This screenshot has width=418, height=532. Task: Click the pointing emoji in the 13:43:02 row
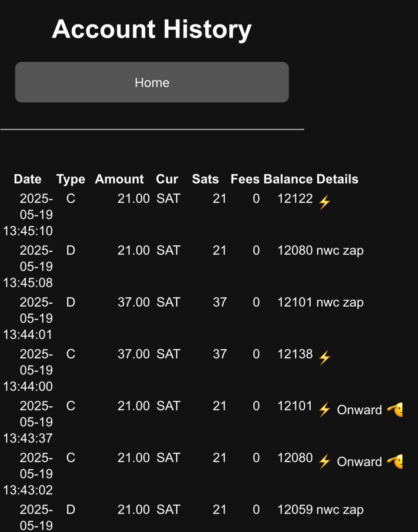pos(395,461)
